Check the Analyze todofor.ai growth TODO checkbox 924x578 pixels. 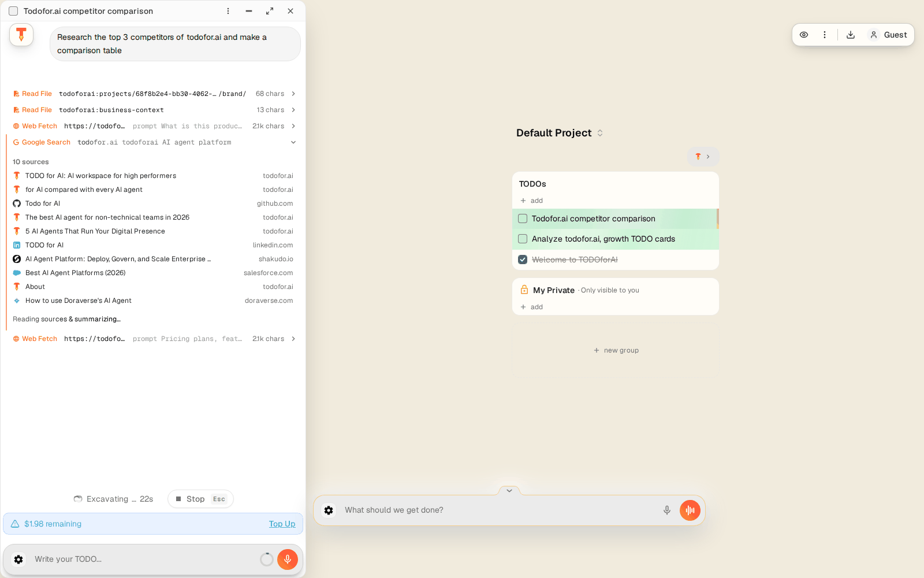click(523, 239)
